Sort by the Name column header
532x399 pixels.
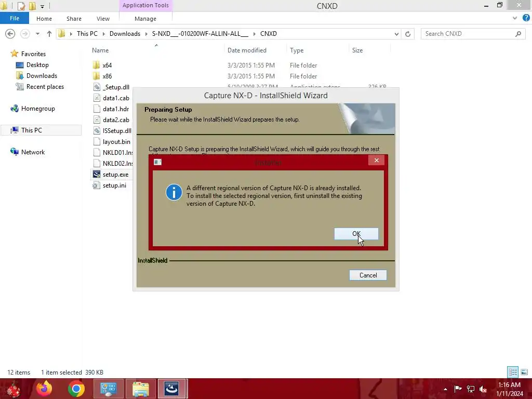click(x=100, y=50)
